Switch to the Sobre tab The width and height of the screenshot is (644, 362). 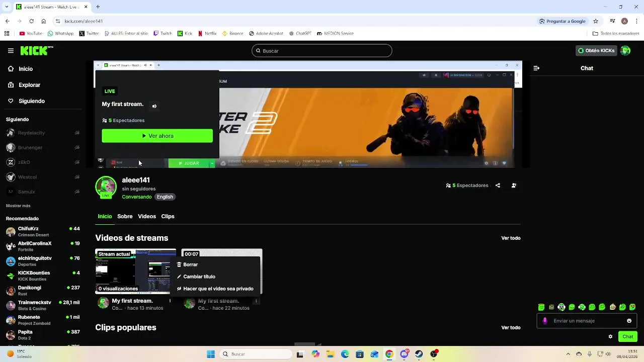[125, 217]
